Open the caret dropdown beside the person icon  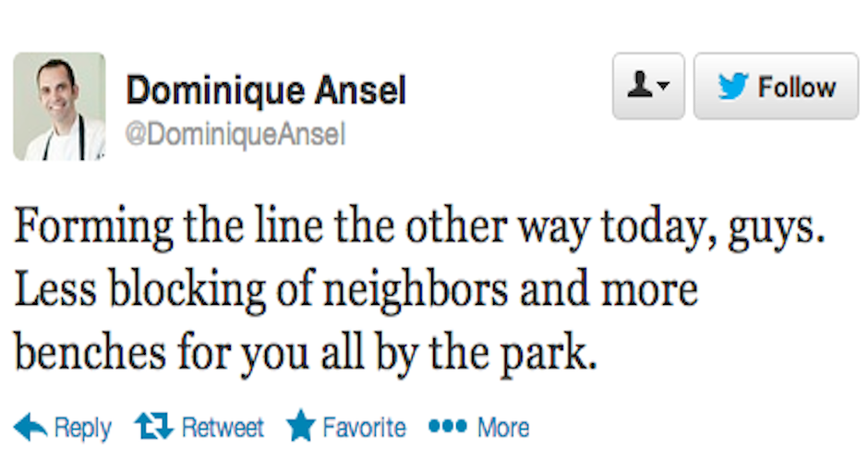(x=663, y=86)
